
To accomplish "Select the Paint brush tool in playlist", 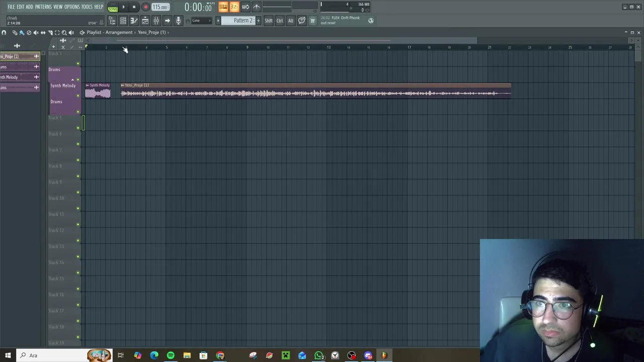I will (x=22, y=32).
